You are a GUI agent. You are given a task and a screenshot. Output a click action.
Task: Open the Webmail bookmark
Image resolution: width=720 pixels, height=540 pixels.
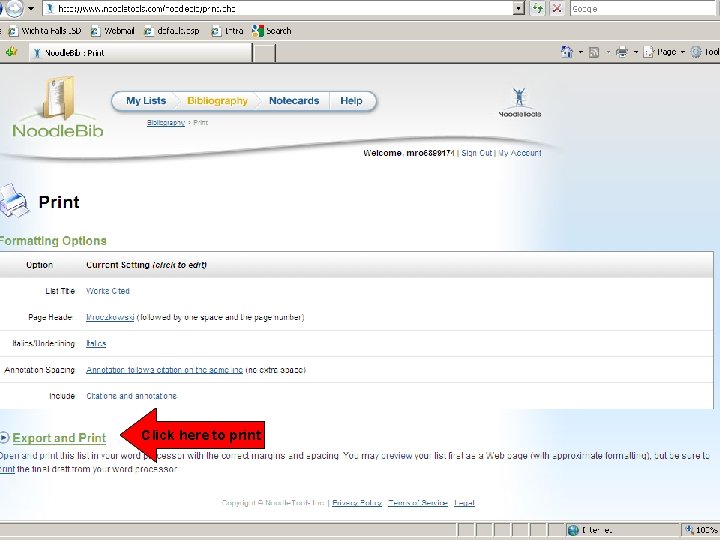[112, 31]
